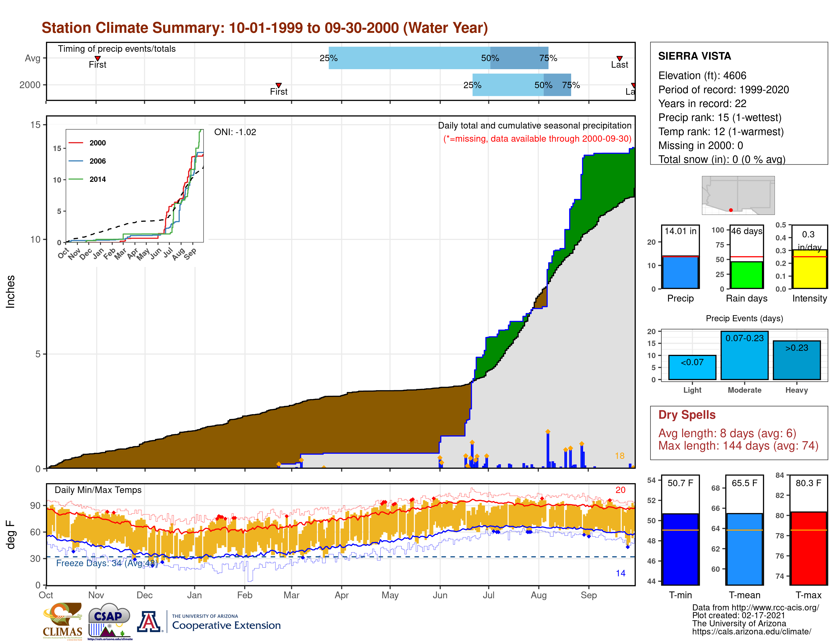Click the 'Plot created: 02-17-2021' text
Viewport: 834px width, 644px height.
[x=738, y=616]
